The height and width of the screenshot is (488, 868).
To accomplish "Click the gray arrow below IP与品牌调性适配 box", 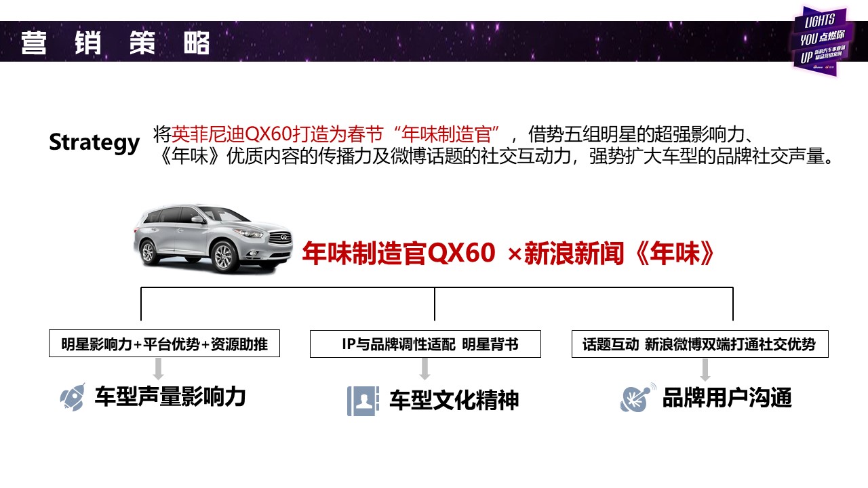I will click(x=425, y=369).
